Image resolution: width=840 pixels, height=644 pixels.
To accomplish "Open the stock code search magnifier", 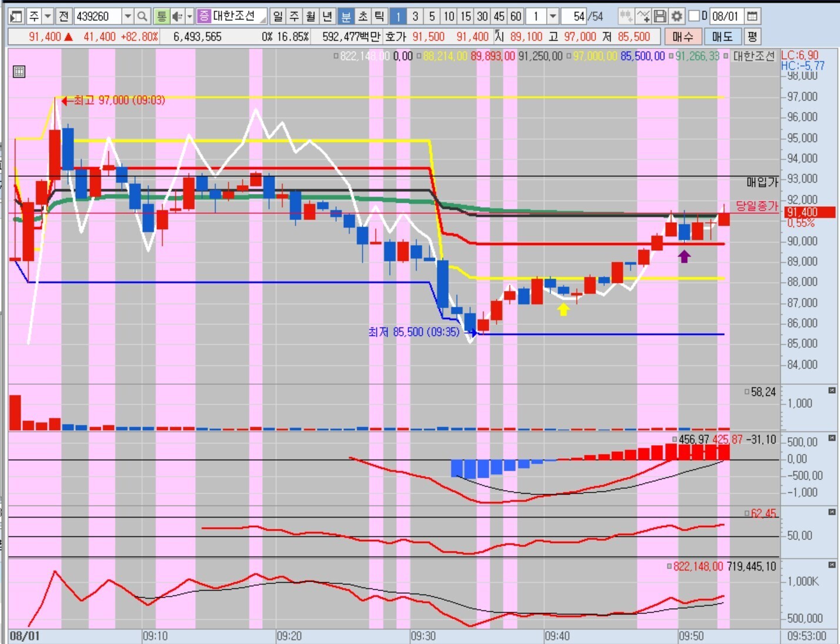I will [x=142, y=16].
